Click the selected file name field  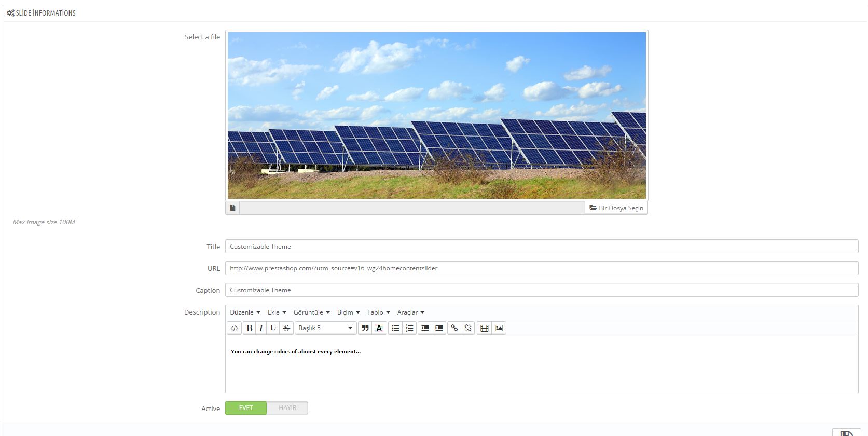[x=412, y=208]
